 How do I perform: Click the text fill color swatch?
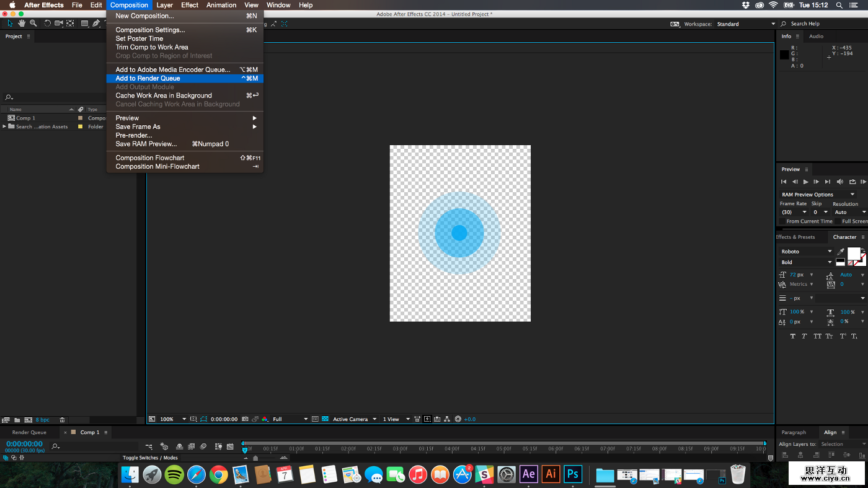point(854,254)
